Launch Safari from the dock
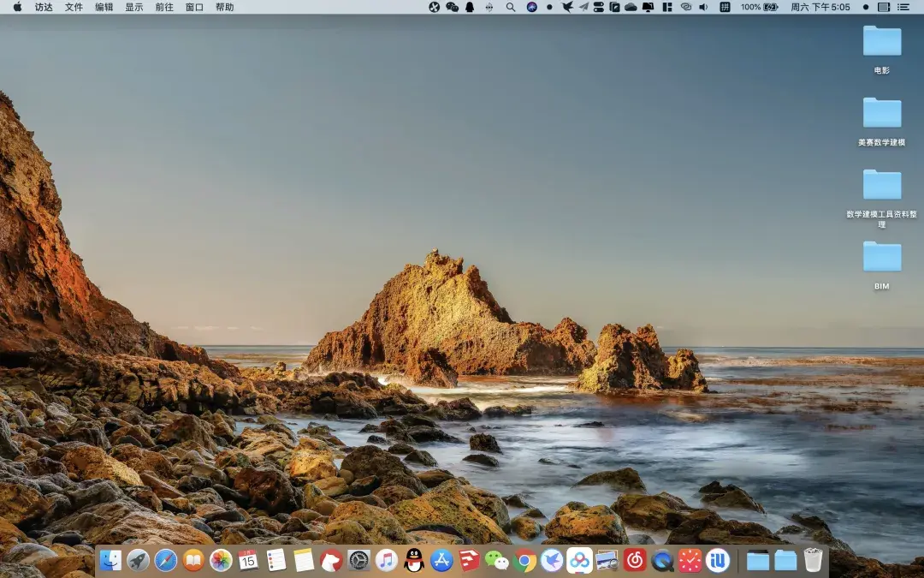This screenshot has width=924, height=578. [x=165, y=561]
